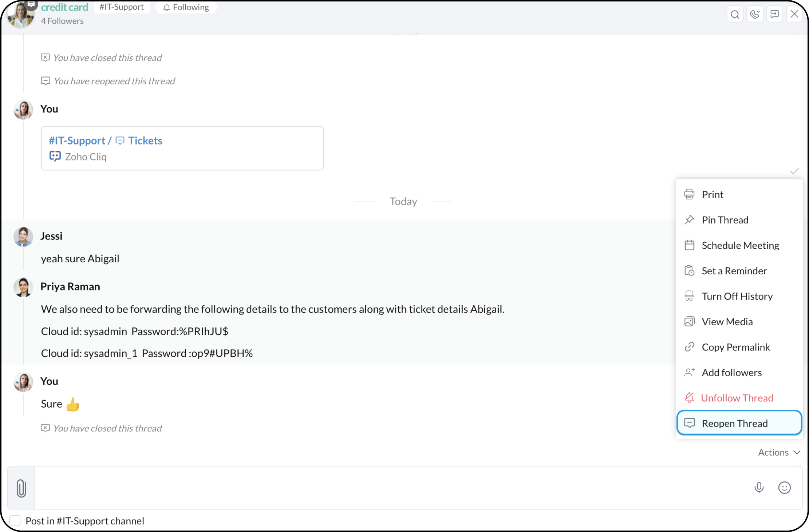809x532 pixels.
Task: Click the Tickets chat icon in link card
Action: click(120, 140)
